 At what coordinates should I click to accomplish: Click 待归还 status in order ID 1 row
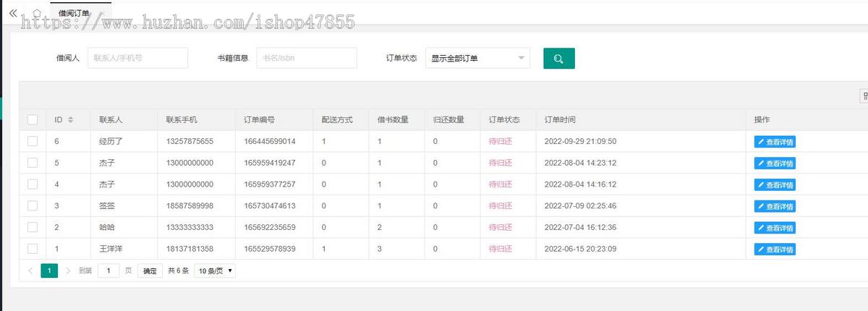(501, 250)
